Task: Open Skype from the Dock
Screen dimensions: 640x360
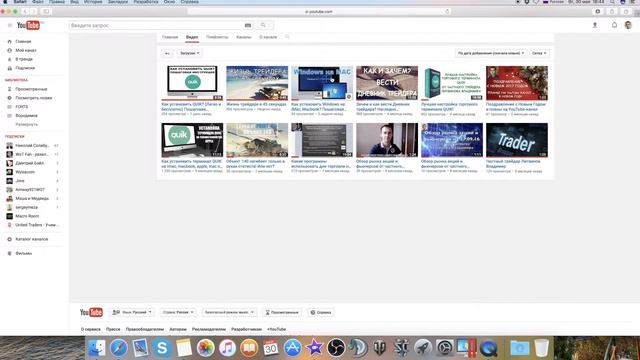Action: (x=162, y=348)
